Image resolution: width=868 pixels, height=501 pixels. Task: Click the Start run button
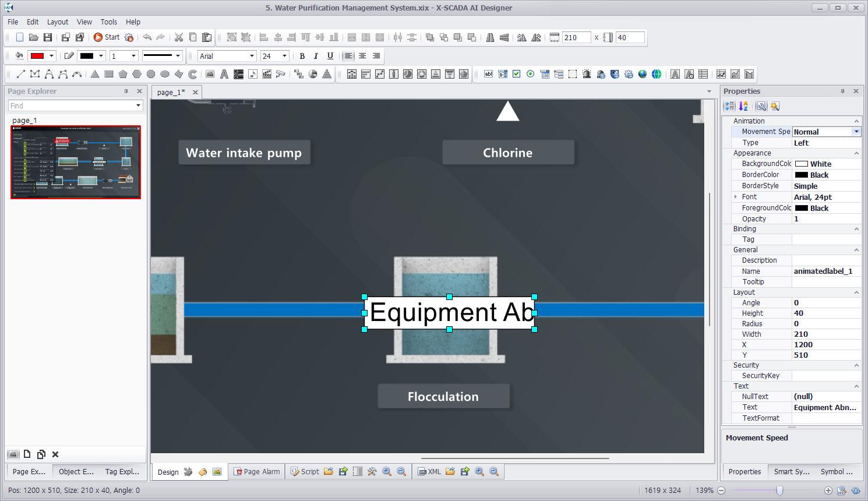(x=107, y=37)
